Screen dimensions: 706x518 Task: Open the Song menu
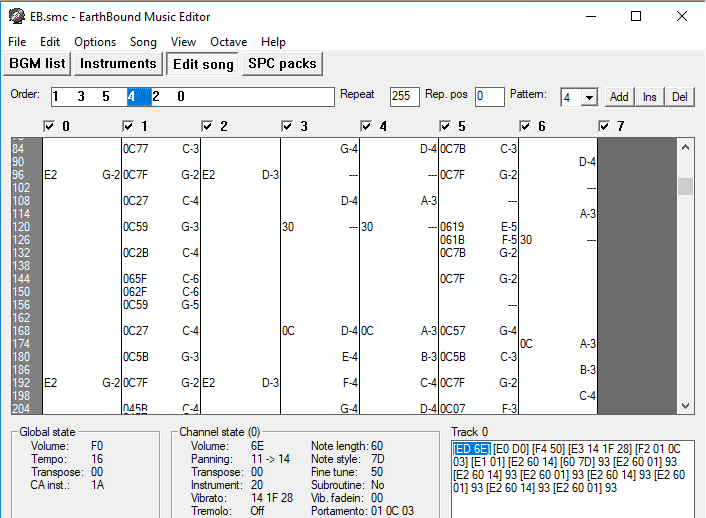(143, 42)
